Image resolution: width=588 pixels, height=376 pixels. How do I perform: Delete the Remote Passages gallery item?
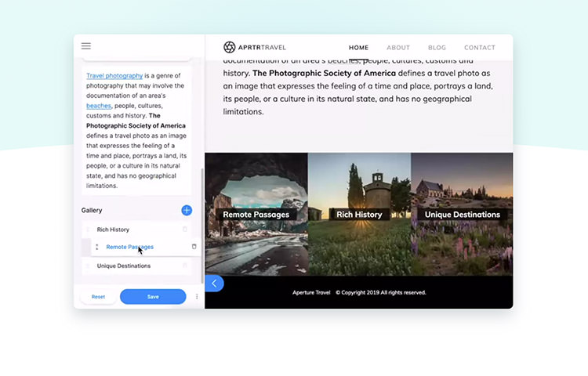194,247
